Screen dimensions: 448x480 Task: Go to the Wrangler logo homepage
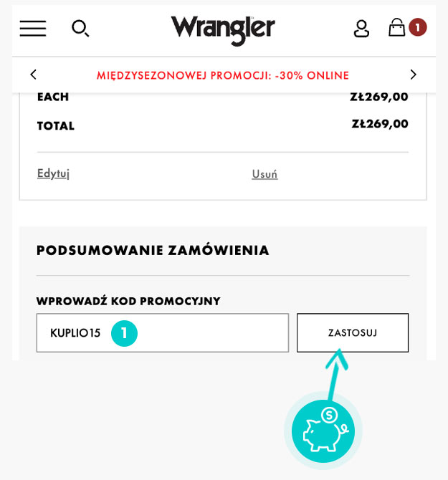223,29
